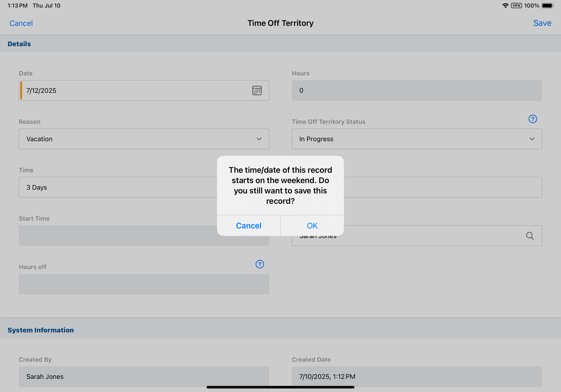The image size is (561, 392).
Task: Tap the 1:13 PM clock in status bar
Action: (17, 6)
